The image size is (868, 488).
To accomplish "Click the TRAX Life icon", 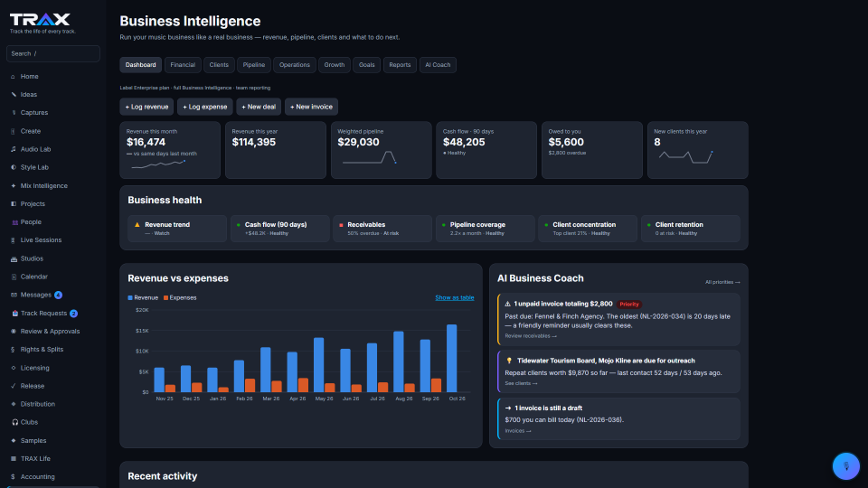I will (14, 459).
